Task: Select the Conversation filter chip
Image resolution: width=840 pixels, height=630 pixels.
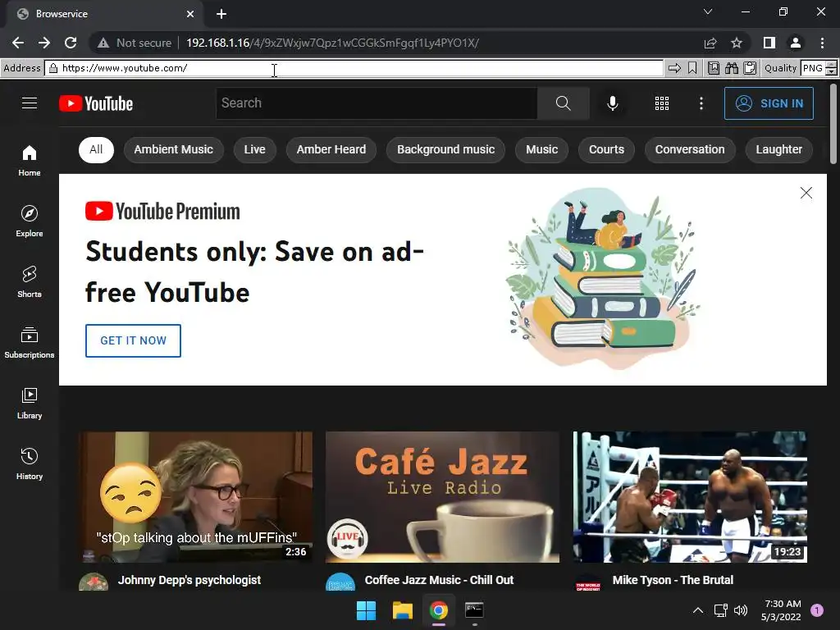Action: click(x=689, y=149)
